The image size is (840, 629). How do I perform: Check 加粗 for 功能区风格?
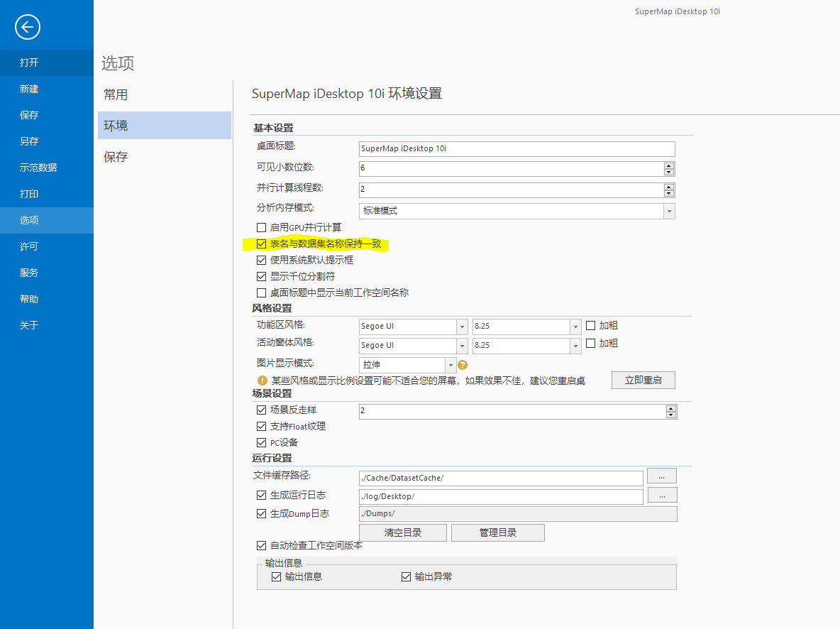(x=591, y=325)
